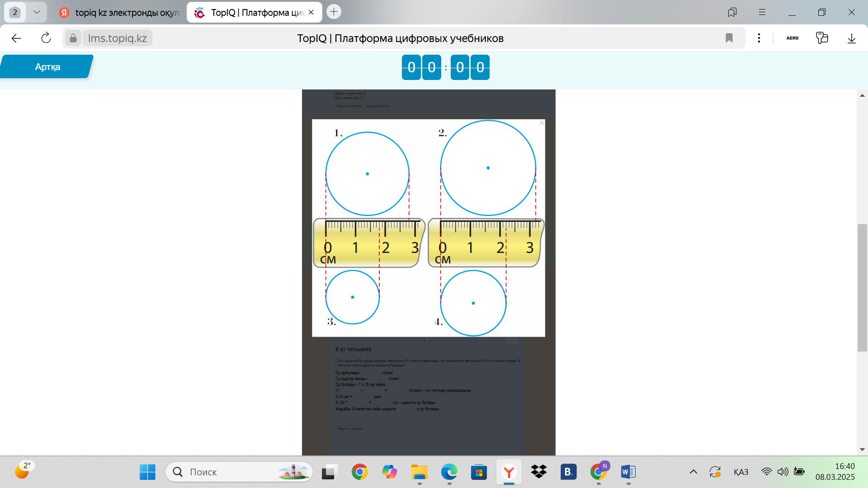The image size is (868, 488).
Task: Close the image popup with X
Action: point(542,123)
